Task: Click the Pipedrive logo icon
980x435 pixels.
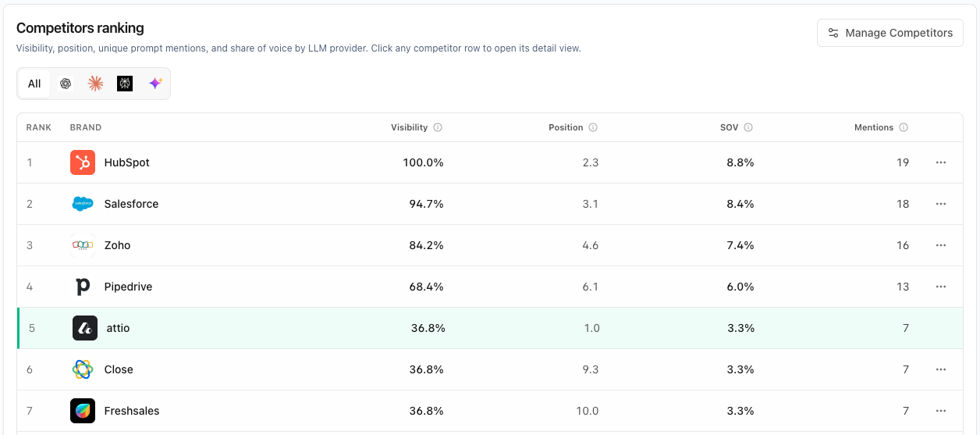Action: point(83,287)
